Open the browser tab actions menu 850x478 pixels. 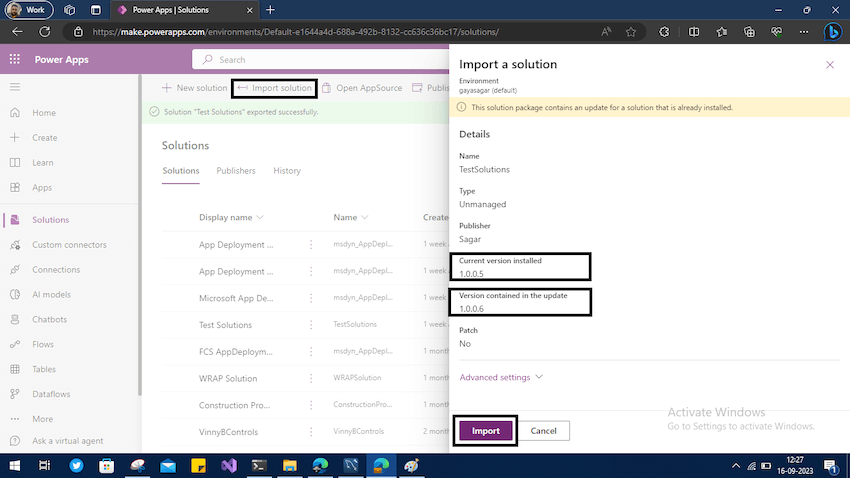click(95, 10)
